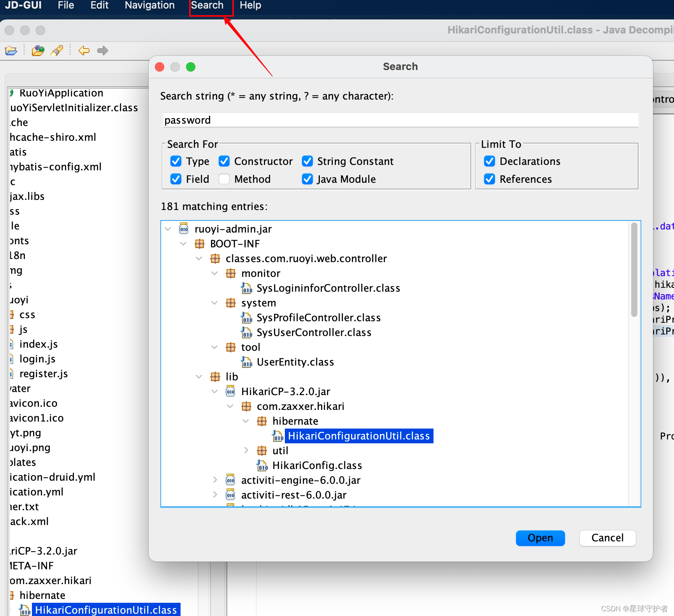Collapse the classes.com.ruoyi.web.controller node
This screenshot has height=616, width=674.
(199, 258)
